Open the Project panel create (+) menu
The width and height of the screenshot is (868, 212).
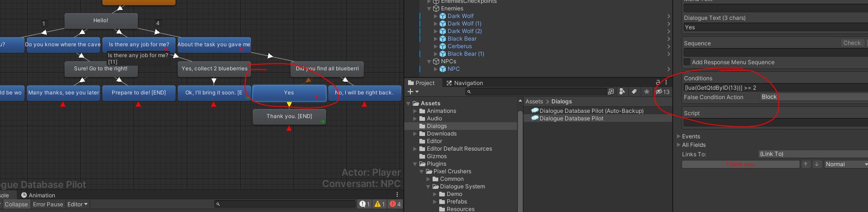tap(413, 92)
